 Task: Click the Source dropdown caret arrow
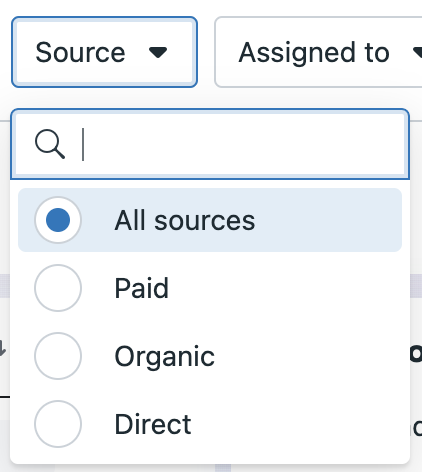pos(158,52)
